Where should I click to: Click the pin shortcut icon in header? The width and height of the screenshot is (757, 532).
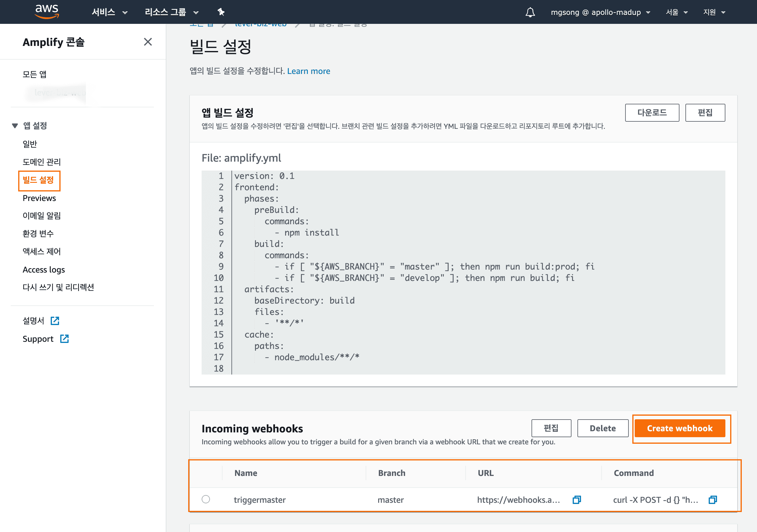click(221, 12)
